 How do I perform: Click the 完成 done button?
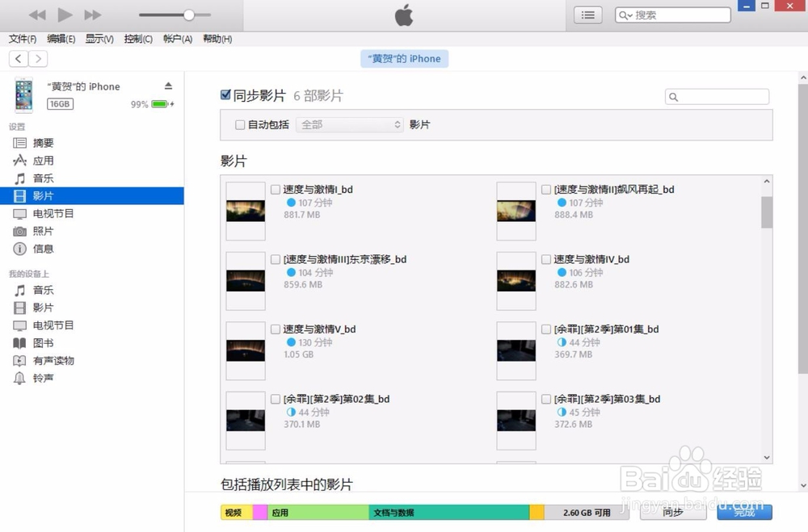[x=745, y=512]
